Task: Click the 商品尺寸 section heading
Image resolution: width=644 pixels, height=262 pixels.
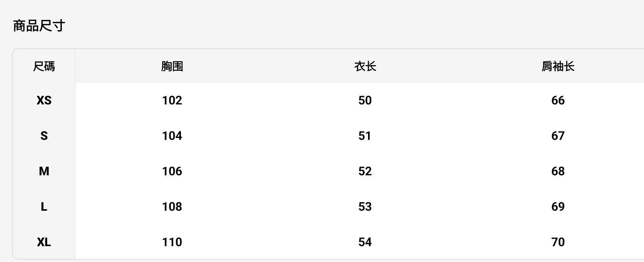Action: coord(39,26)
